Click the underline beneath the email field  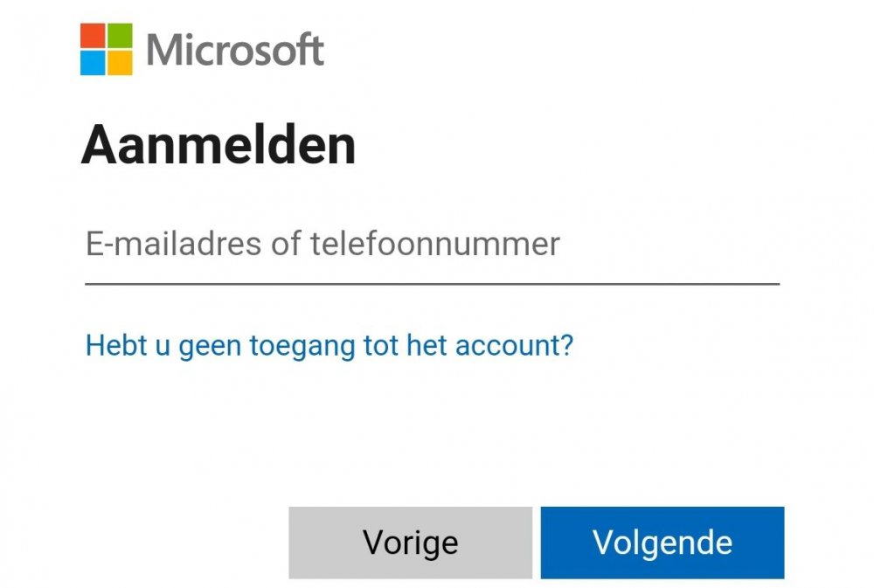click(432, 283)
